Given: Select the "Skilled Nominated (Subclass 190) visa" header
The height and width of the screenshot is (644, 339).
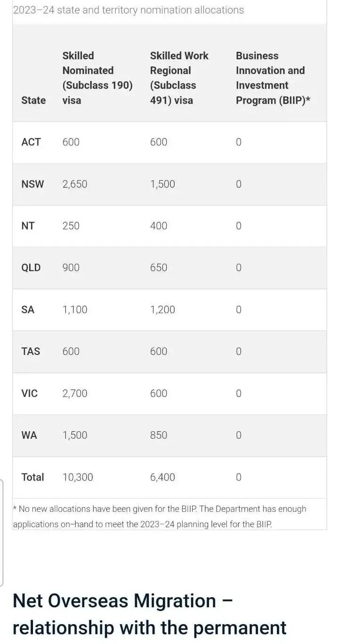Looking at the screenshot, I should (x=97, y=78).
